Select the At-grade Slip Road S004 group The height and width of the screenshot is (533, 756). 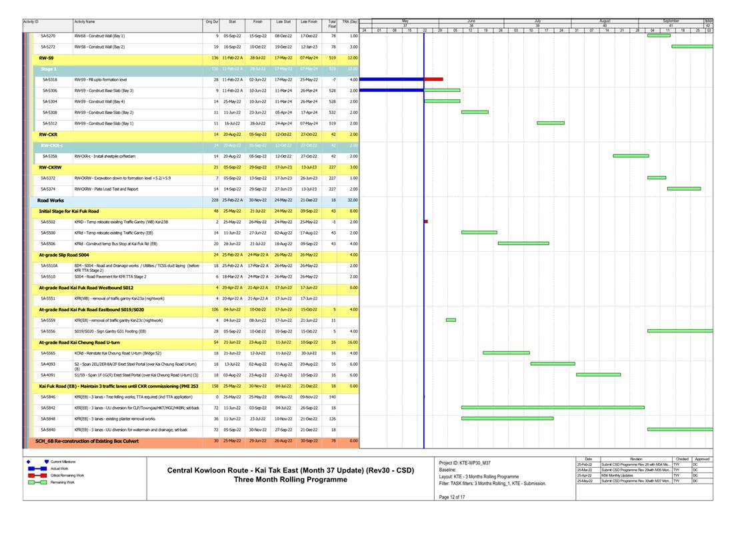pos(63,255)
